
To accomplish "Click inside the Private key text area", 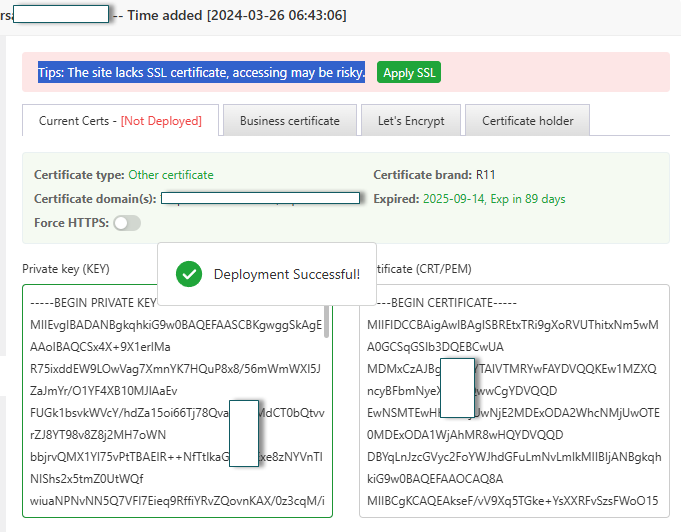I will pyautogui.click(x=177, y=401).
